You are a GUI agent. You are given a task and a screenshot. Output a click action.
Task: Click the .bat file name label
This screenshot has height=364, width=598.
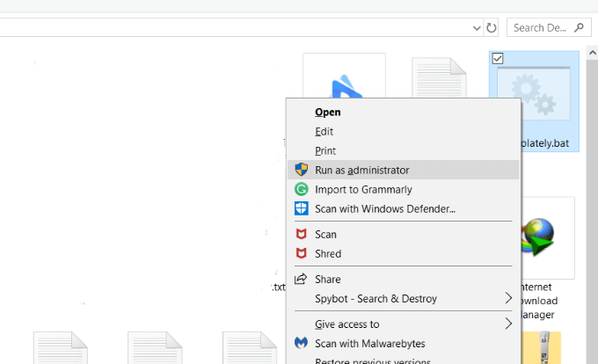click(x=545, y=143)
